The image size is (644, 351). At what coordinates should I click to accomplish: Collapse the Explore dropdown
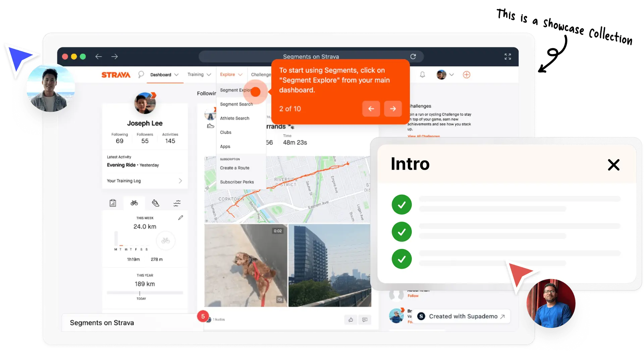231,74
